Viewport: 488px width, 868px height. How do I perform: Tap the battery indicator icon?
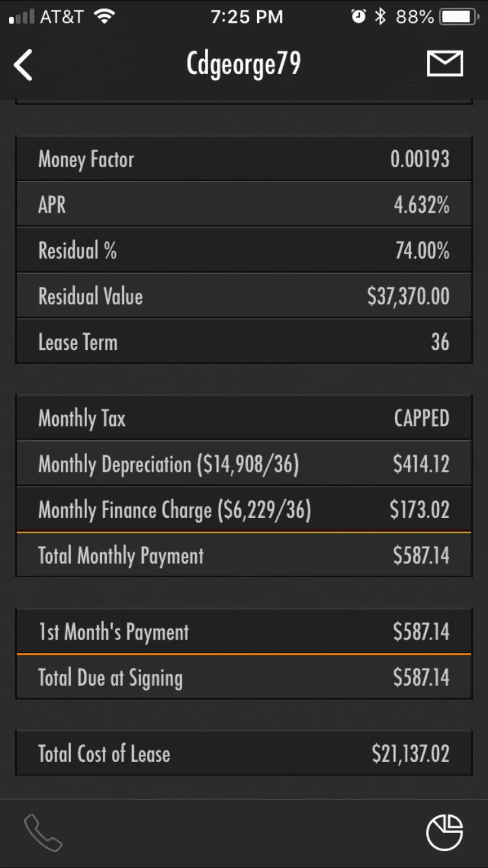tap(459, 16)
